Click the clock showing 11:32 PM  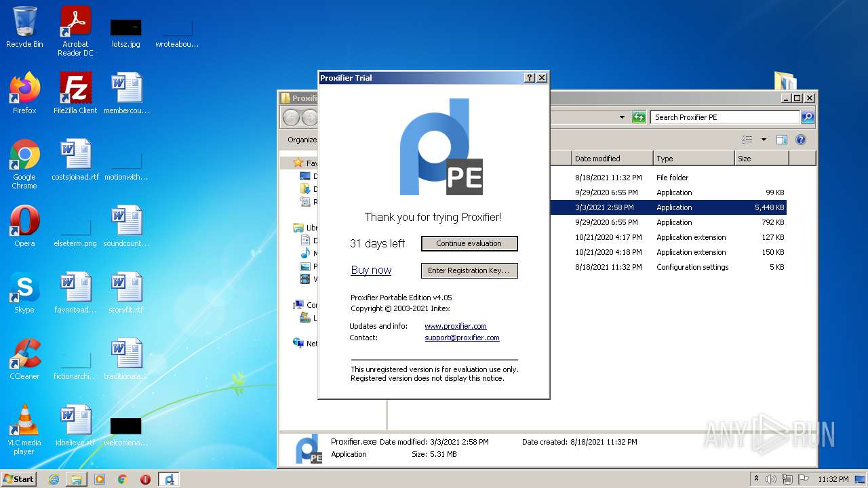[x=833, y=479]
